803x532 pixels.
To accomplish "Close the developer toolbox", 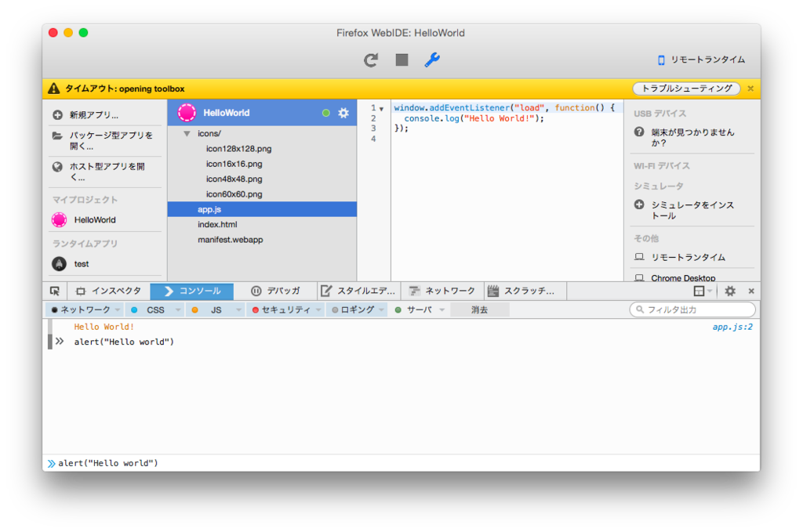I will coord(751,291).
